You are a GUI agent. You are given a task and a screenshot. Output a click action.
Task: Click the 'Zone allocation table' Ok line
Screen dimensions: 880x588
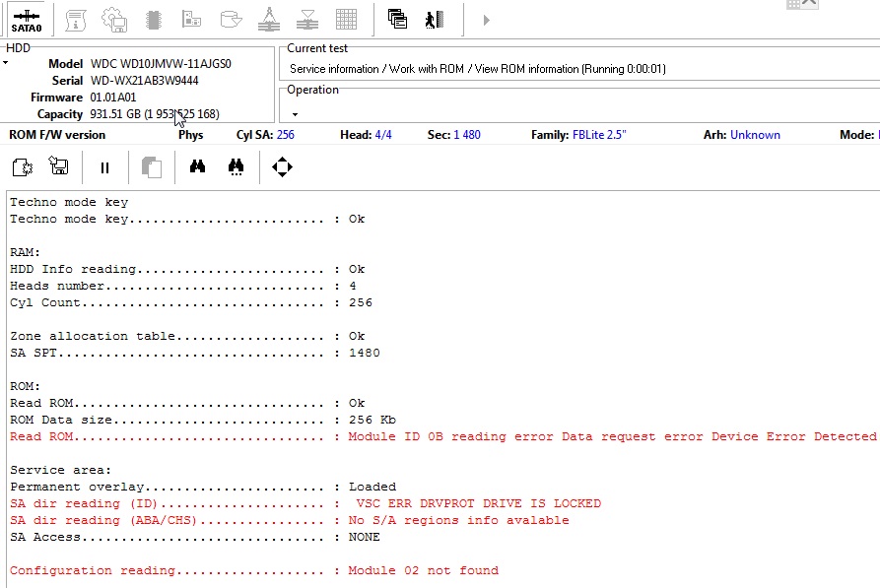187,336
